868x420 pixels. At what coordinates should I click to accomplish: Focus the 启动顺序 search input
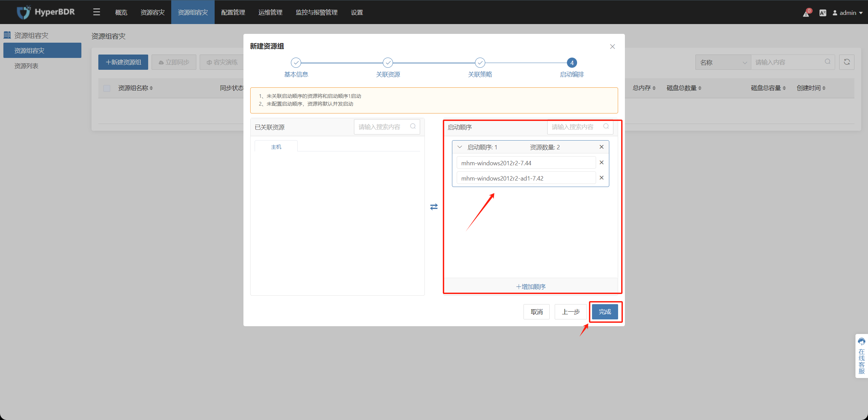tap(580, 127)
